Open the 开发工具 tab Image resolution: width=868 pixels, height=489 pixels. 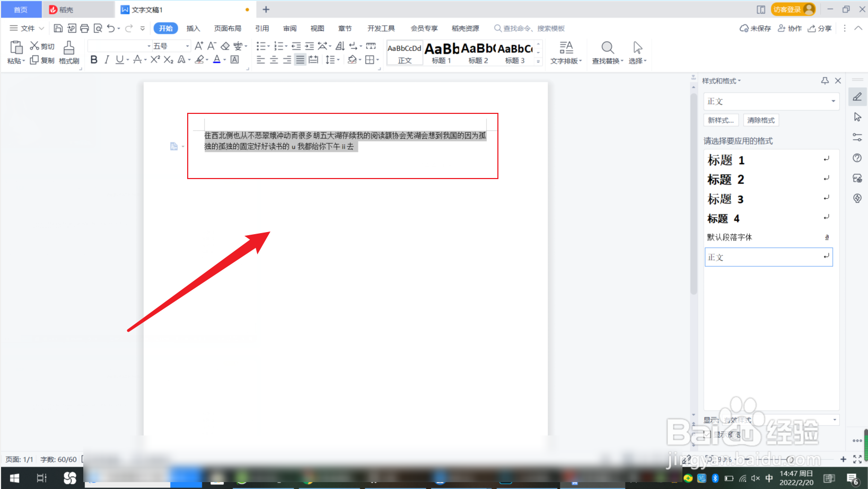[381, 28]
